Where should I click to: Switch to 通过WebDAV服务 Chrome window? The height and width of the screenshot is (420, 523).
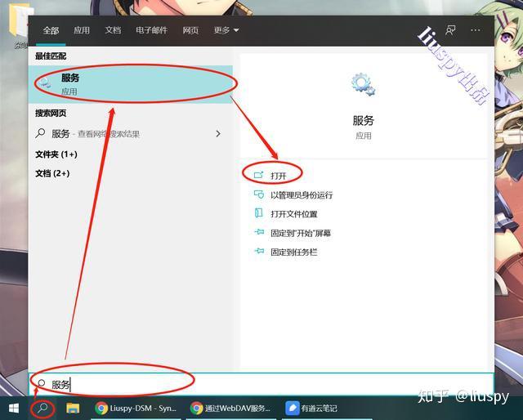pos(230,409)
